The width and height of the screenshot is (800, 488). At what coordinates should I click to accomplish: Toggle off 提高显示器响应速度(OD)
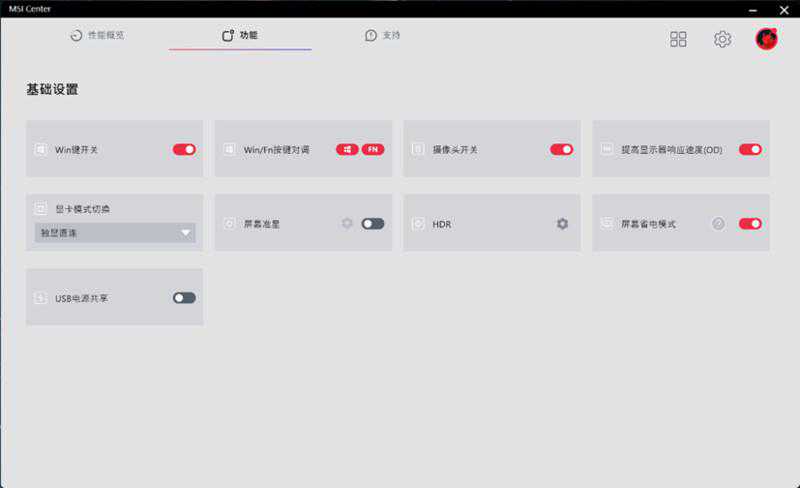click(x=750, y=149)
